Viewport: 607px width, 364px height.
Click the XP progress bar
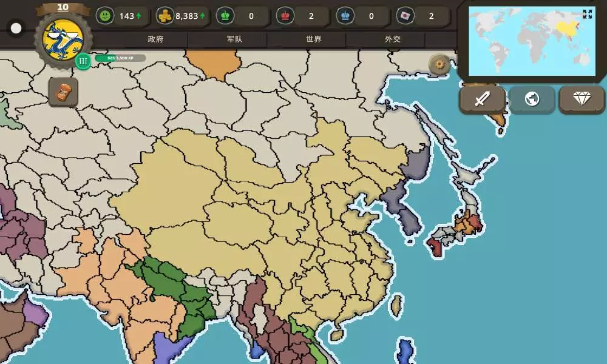120,58
